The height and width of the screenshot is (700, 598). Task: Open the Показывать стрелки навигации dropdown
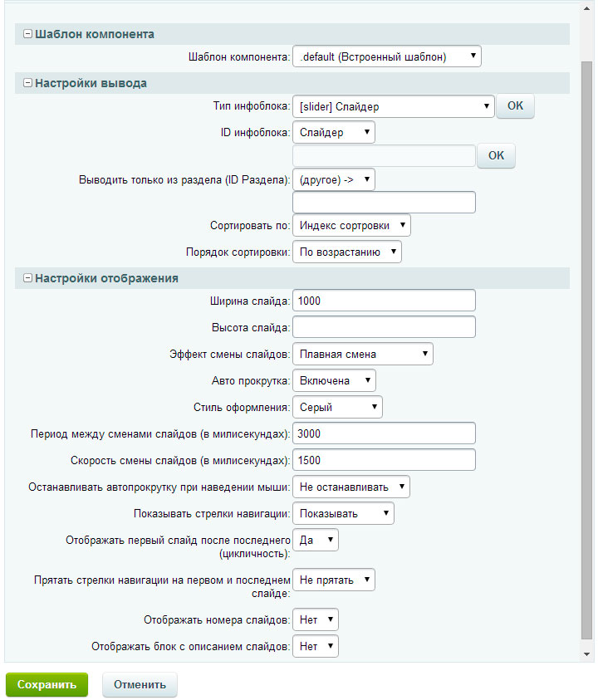343,513
